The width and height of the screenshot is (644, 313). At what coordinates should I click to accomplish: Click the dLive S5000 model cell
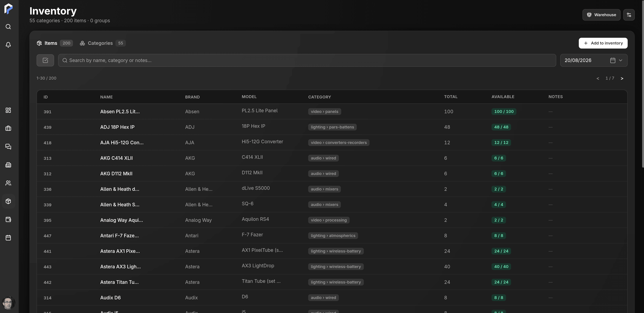point(255,188)
